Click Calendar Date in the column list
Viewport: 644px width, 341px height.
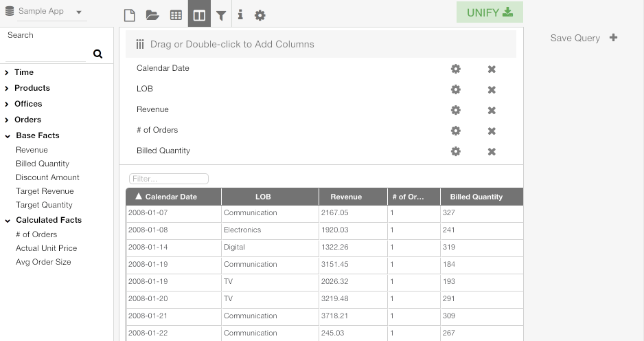[x=163, y=68]
